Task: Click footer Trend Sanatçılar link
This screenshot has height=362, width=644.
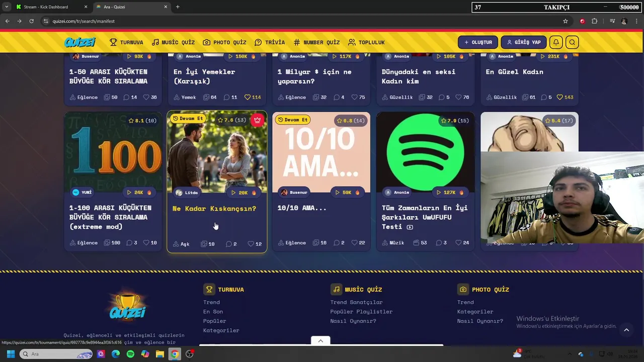Action: point(356,302)
